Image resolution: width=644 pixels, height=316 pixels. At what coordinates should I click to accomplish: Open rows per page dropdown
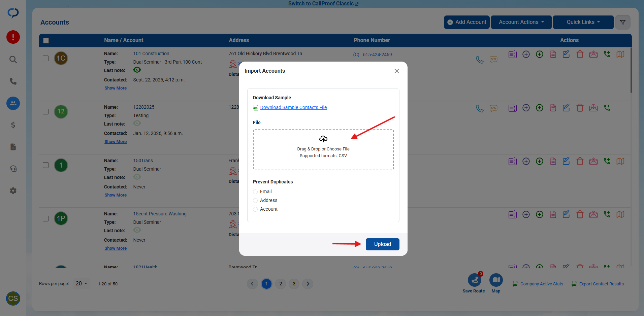click(x=82, y=284)
